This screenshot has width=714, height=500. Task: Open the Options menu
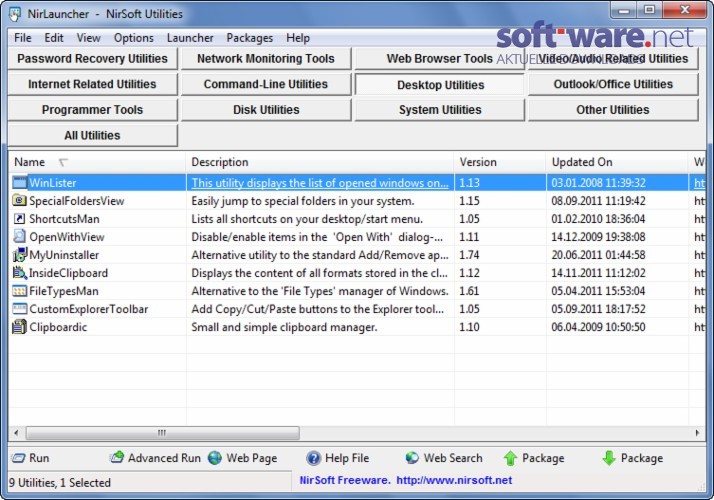pyautogui.click(x=133, y=38)
